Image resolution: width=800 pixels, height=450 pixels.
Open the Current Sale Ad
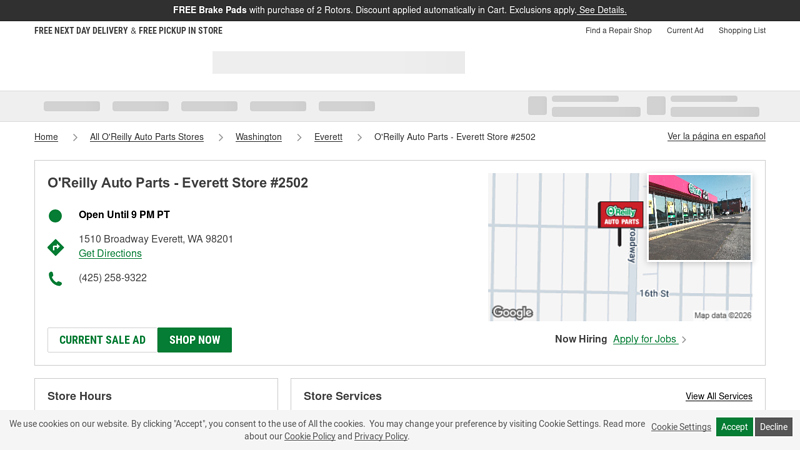(x=102, y=340)
